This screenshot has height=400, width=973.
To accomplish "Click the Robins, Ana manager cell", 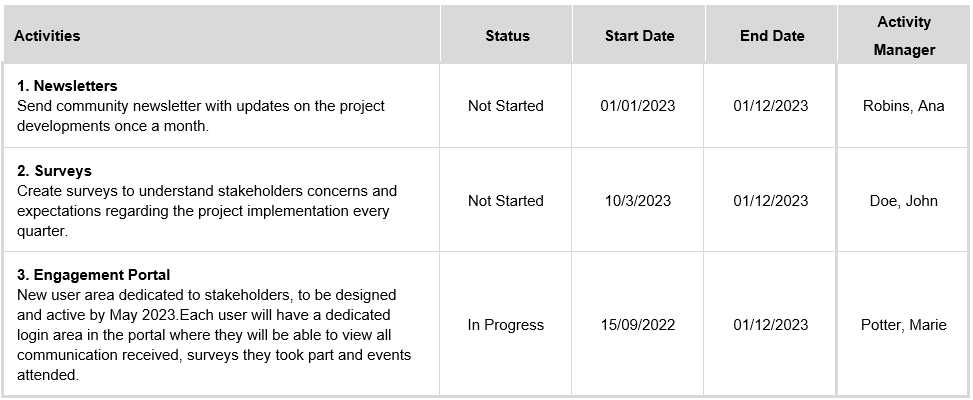I will click(903, 106).
